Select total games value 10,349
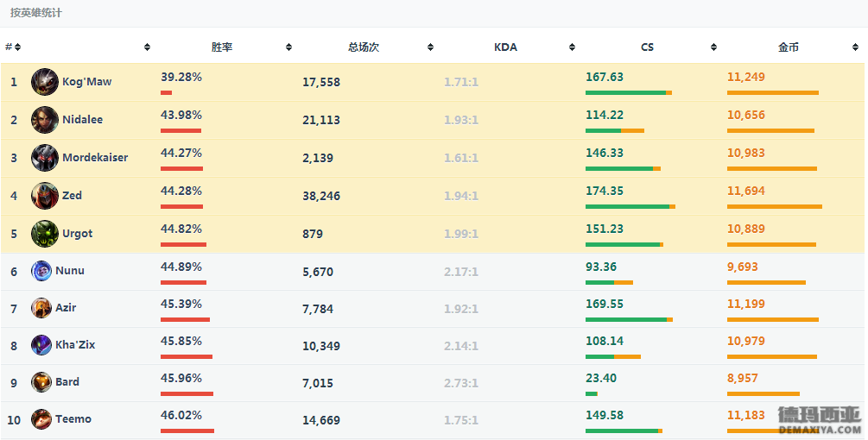 [321, 345]
